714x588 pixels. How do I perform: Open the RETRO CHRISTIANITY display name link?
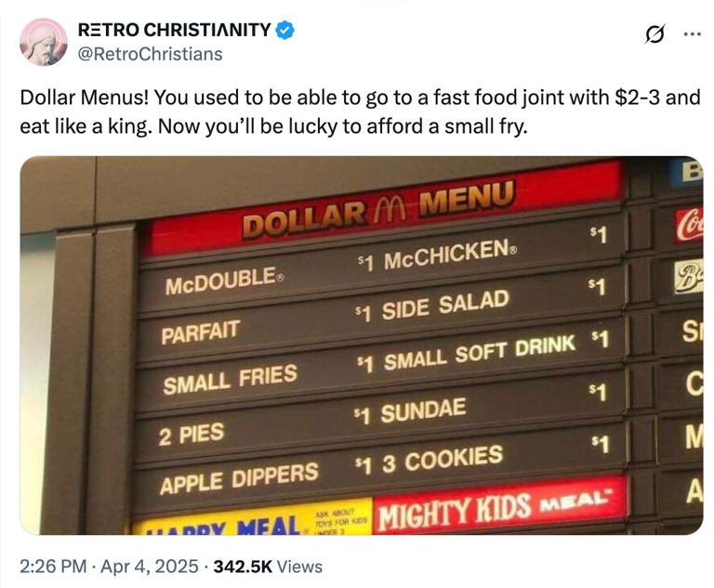tap(174, 31)
